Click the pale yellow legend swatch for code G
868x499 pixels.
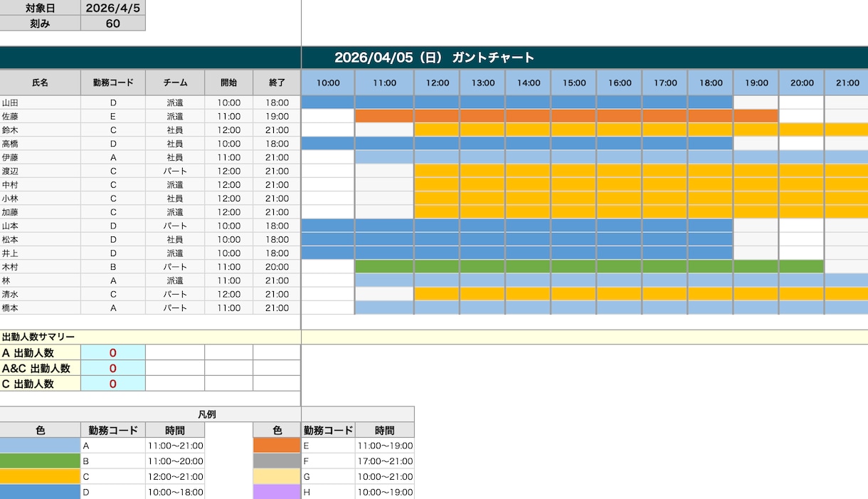pyautogui.click(x=277, y=477)
